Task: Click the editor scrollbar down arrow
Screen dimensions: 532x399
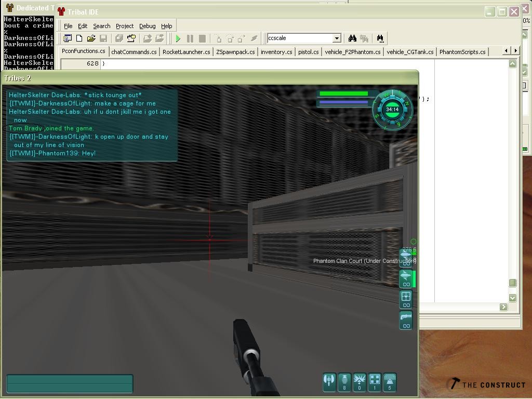Action: point(512,298)
